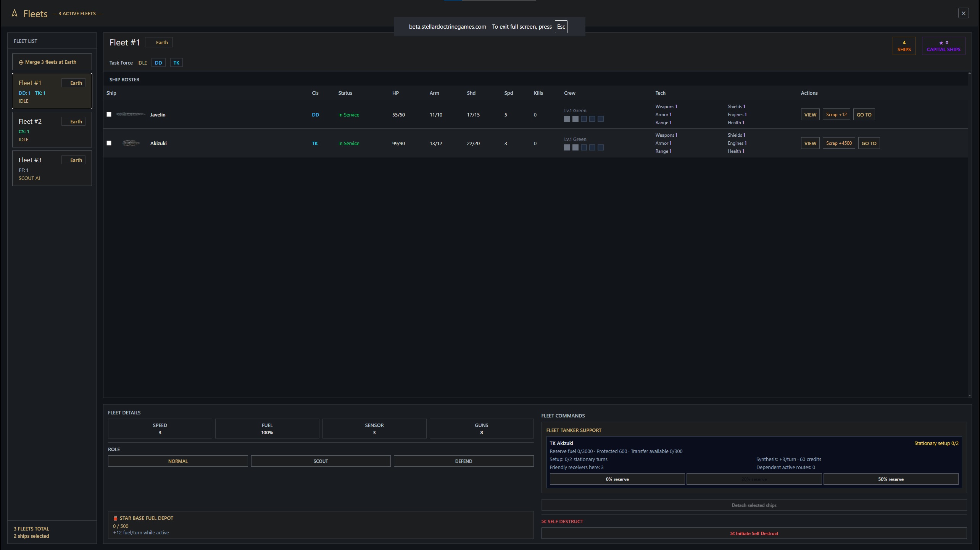The width and height of the screenshot is (980, 550).
Task: Click the 4 Ships counter badge
Action: [904, 46]
